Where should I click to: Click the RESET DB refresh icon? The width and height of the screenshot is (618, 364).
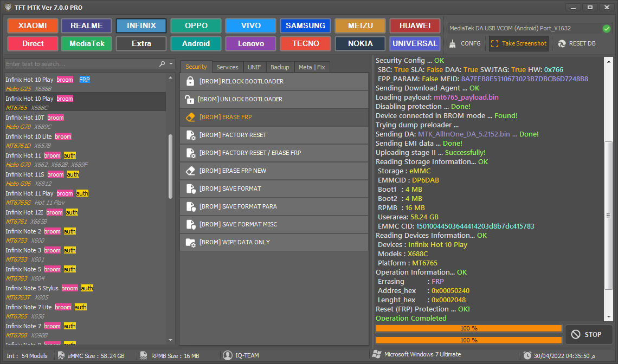pyautogui.click(x=562, y=44)
